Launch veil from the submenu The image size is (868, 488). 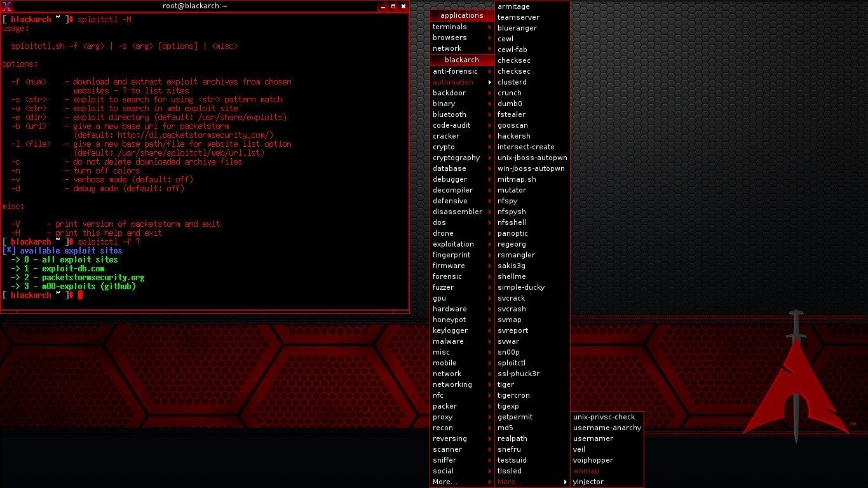578,449
